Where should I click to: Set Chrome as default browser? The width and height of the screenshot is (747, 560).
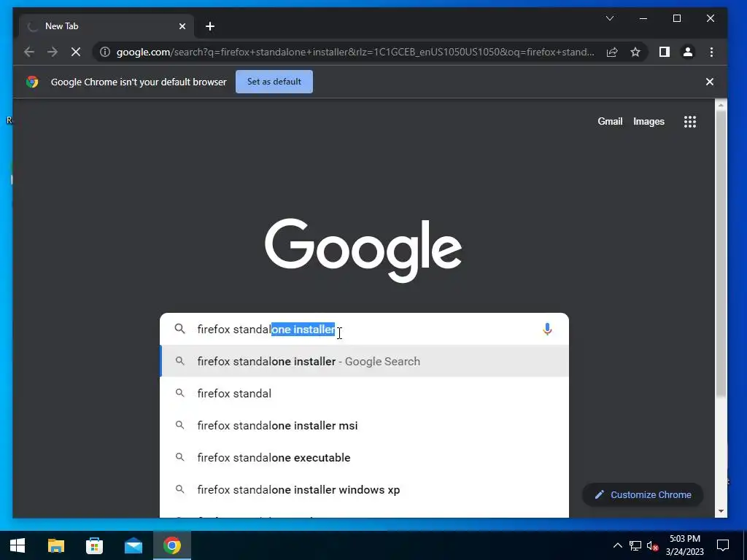tap(274, 82)
